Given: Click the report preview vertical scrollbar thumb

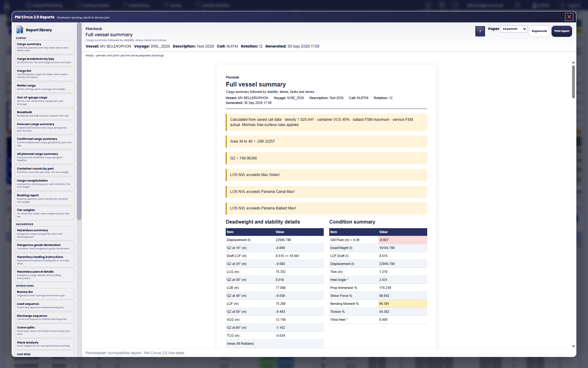Looking at the screenshot, I should pyautogui.click(x=573, y=82).
